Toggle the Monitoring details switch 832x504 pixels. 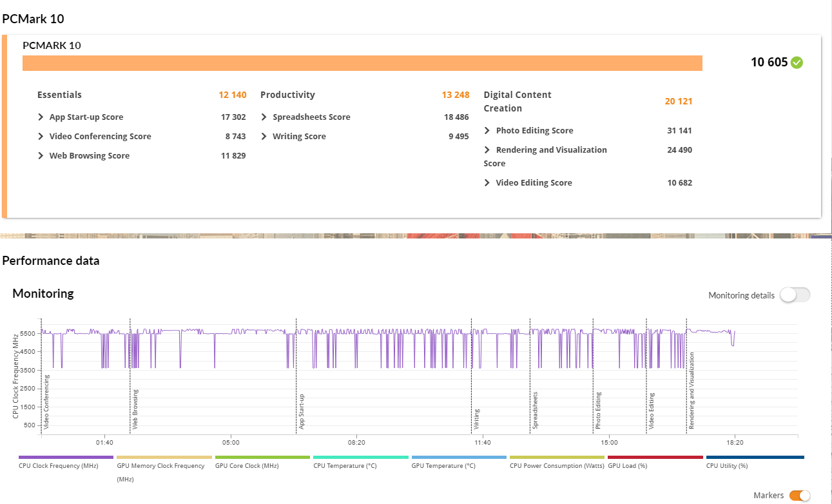(x=795, y=295)
